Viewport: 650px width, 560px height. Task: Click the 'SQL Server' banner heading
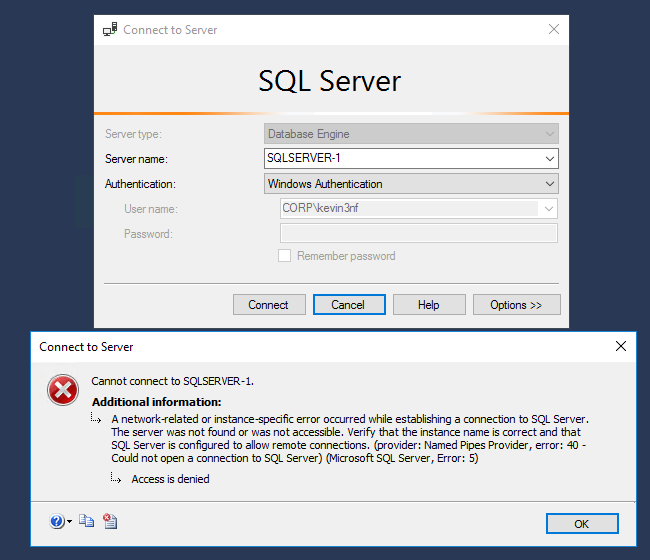(330, 81)
